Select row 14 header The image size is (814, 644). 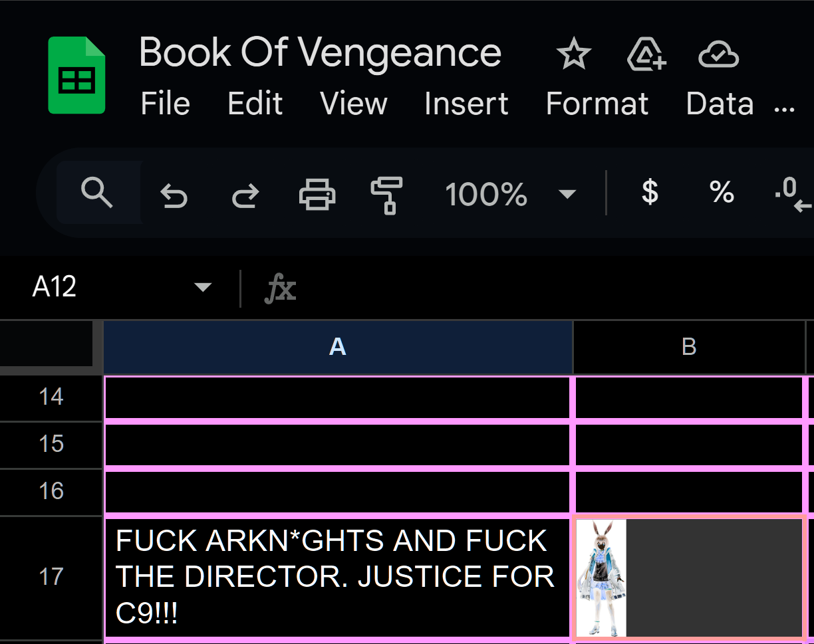[x=51, y=397]
